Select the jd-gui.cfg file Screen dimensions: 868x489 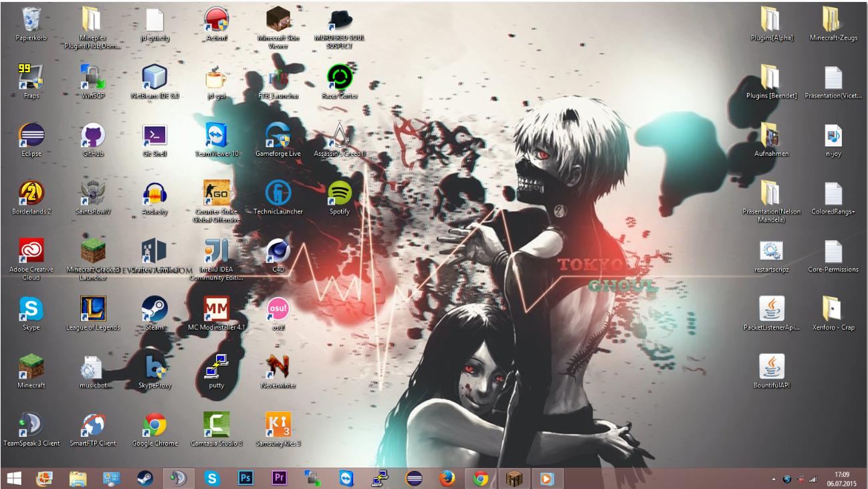154,25
